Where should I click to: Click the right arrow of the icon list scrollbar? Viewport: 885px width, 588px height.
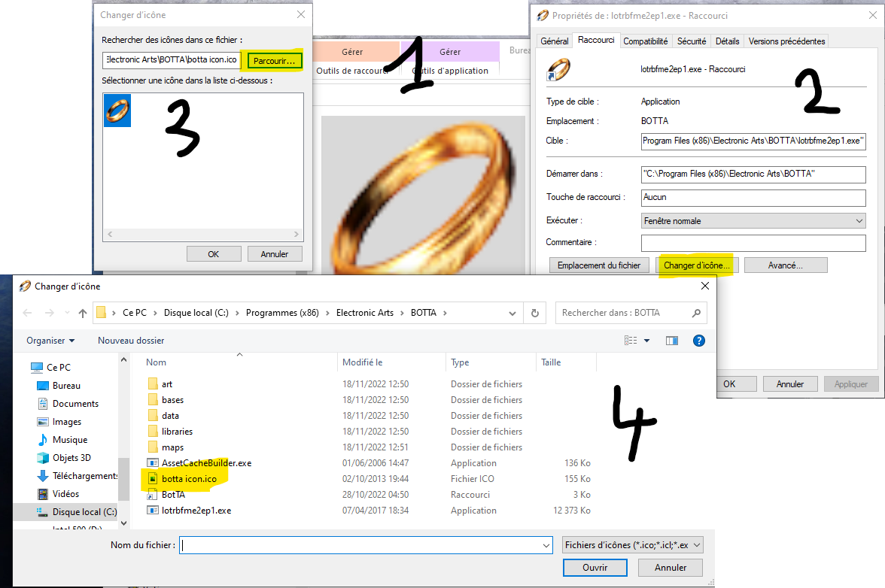tap(297, 234)
